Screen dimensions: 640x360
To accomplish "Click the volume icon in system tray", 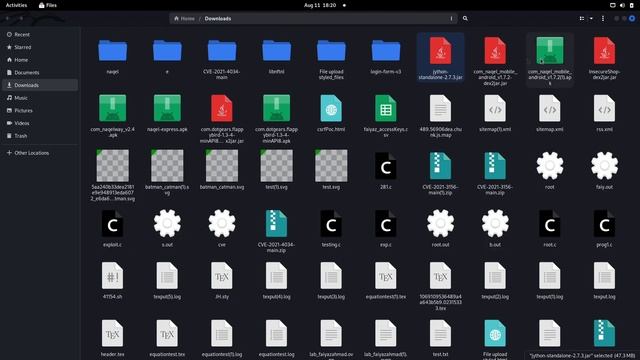I will (622, 5).
